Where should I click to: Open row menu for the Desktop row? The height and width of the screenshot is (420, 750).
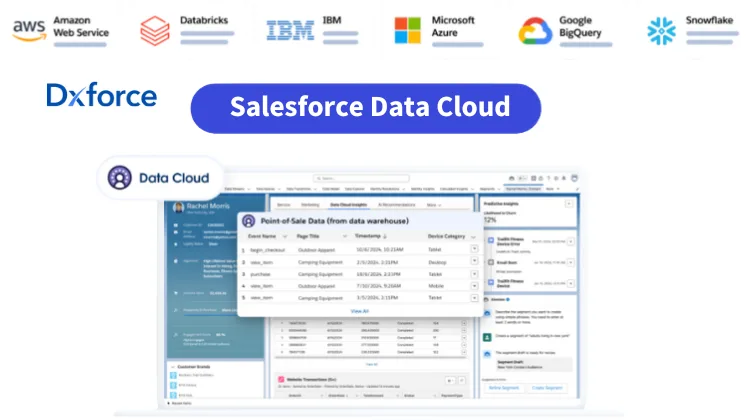point(474,261)
